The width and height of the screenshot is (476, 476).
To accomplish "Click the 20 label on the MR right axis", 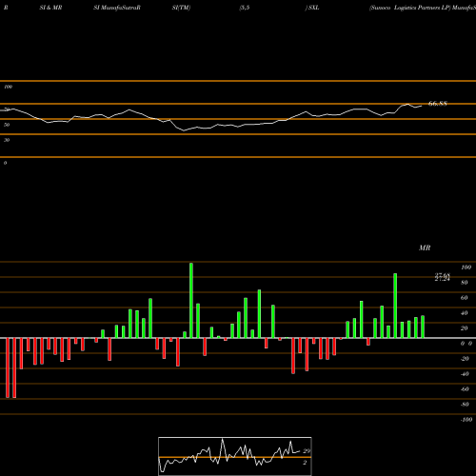I will 465,328.
